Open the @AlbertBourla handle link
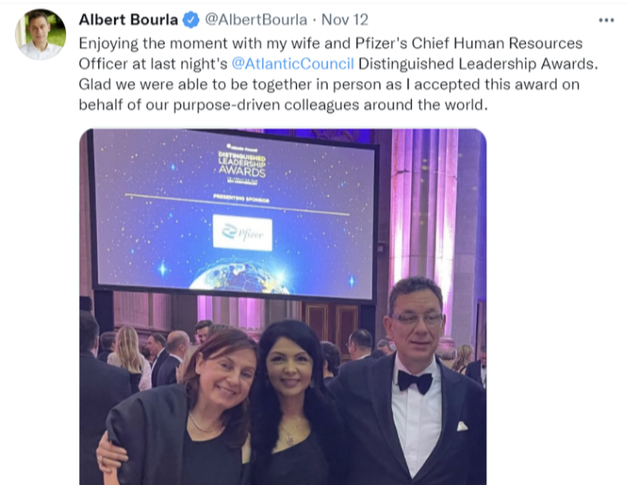Image resolution: width=627 pixels, height=485 pixels. point(256,20)
